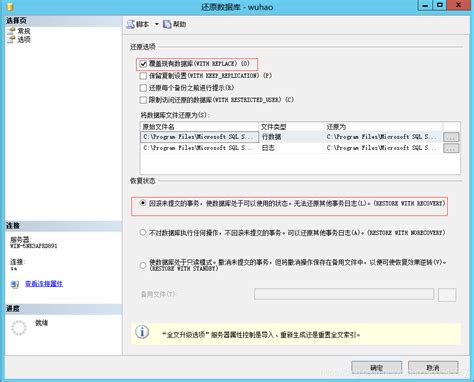Screen dimensions: 474x382
Task: Click the 确定 button
Action: click(x=377, y=368)
